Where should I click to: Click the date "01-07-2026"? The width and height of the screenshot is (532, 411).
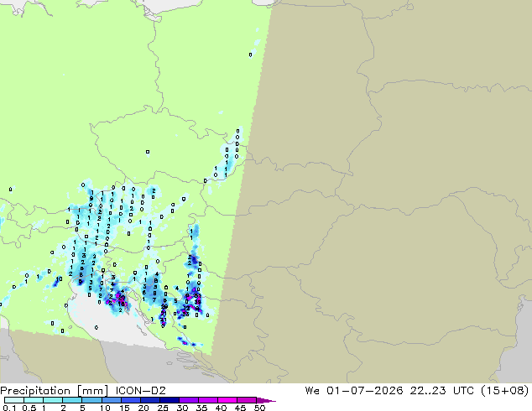click(365, 391)
